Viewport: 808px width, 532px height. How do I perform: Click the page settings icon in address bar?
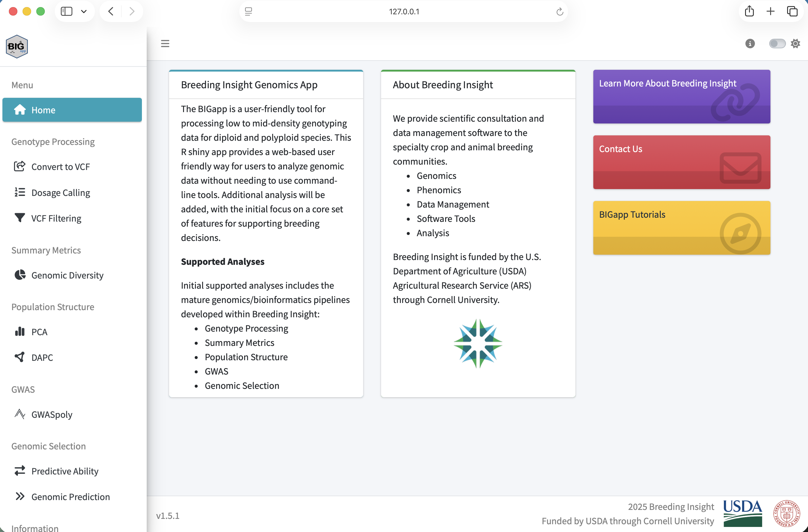click(248, 12)
